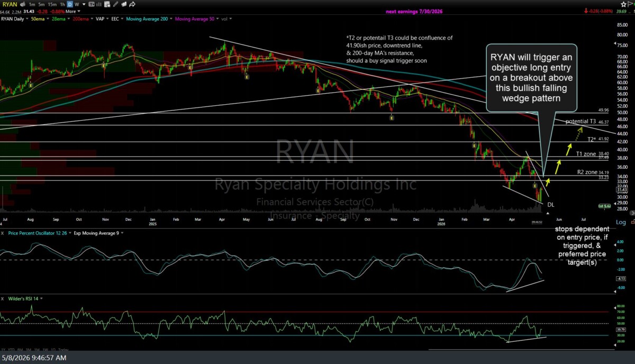Click the DL label near the wedge

point(551,205)
